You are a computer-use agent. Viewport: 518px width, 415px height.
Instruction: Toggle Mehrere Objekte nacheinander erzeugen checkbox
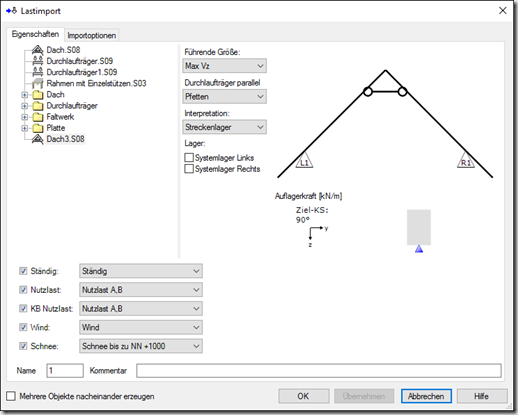click(11, 396)
